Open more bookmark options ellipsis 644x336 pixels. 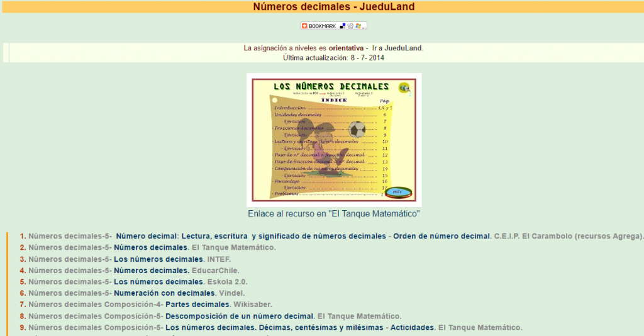pos(364,26)
